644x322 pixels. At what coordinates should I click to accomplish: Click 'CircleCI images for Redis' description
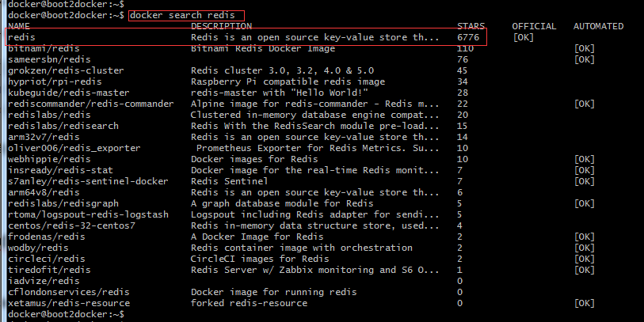click(260, 259)
